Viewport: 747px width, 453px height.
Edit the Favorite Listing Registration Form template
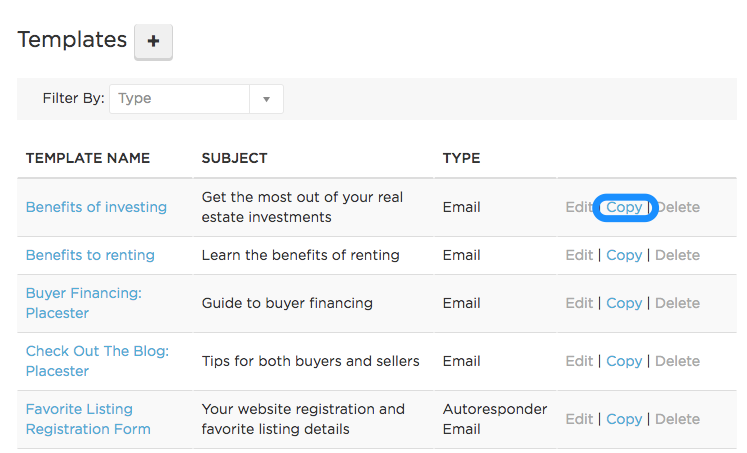(579, 419)
